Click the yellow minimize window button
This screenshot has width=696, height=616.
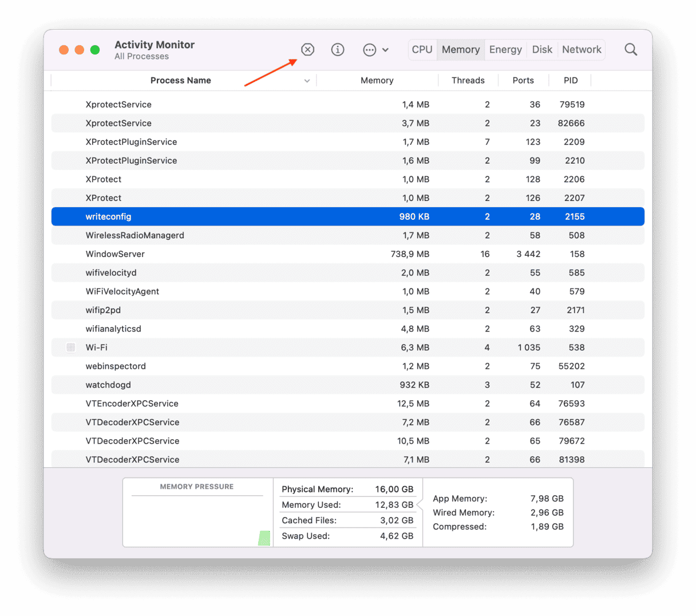(80, 50)
